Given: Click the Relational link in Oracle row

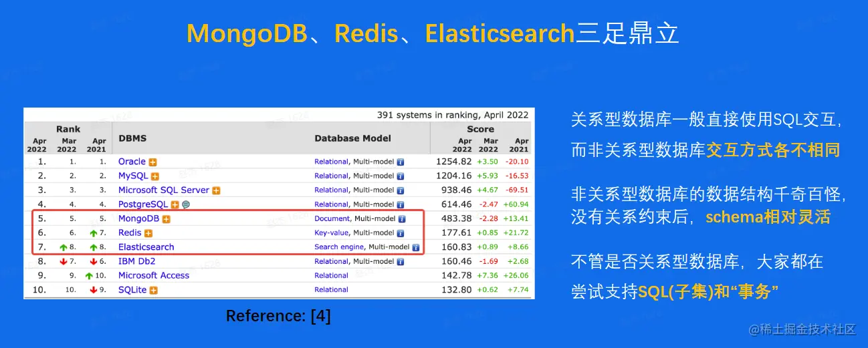Looking at the screenshot, I should coord(332,162).
